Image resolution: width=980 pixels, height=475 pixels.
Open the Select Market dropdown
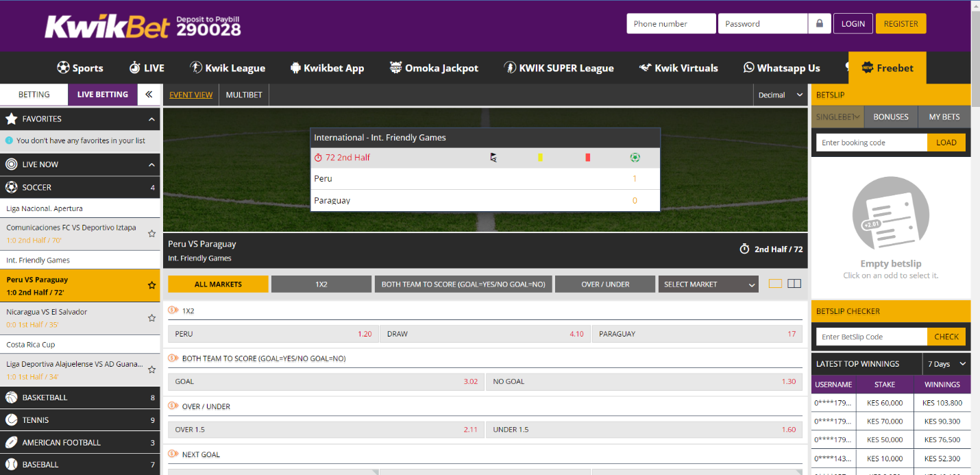708,284
